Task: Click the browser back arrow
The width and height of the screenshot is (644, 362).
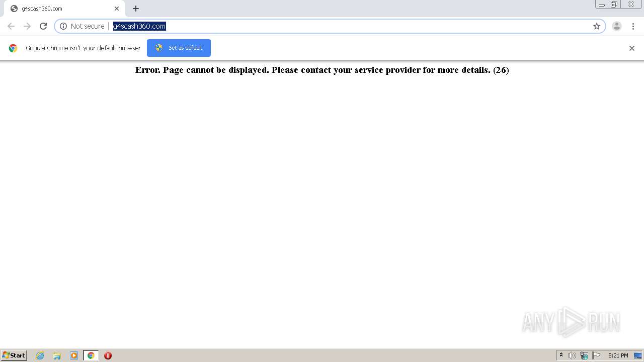Action: click(x=11, y=26)
